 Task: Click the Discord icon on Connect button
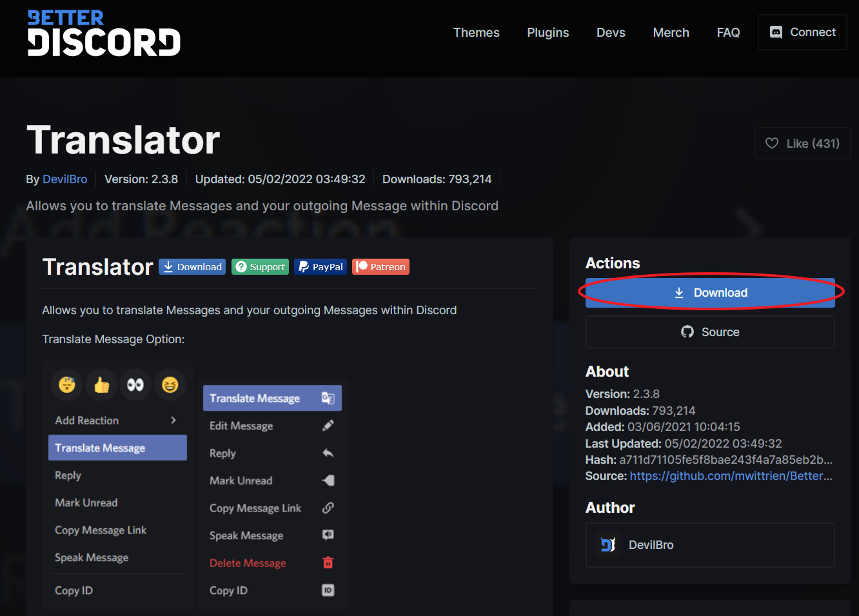(x=776, y=32)
